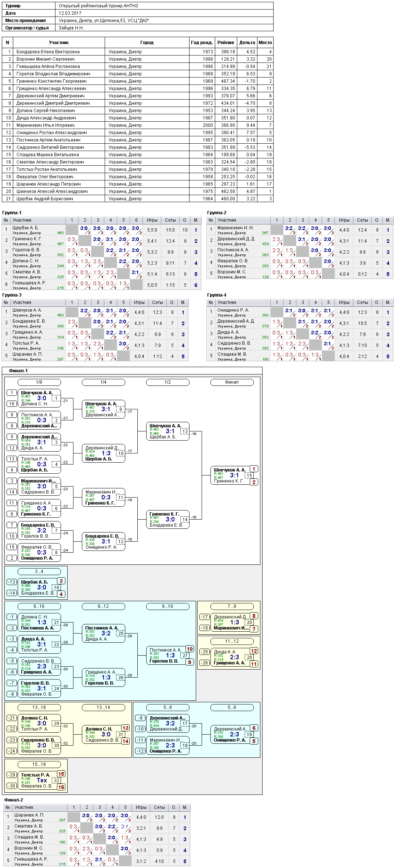Click the sets value '1:15' in Группа-1
Viewport: 397px width, 868px height.
pyautogui.click(x=170, y=285)
